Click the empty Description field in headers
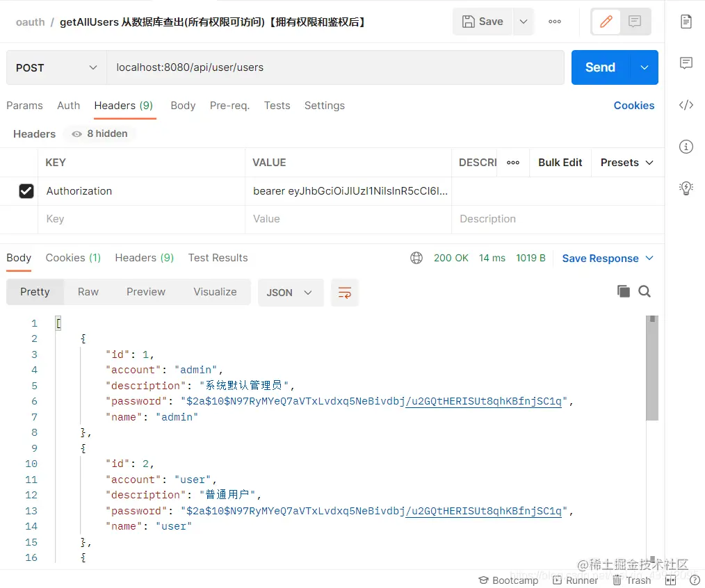The height and width of the screenshot is (588, 705). (x=558, y=219)
